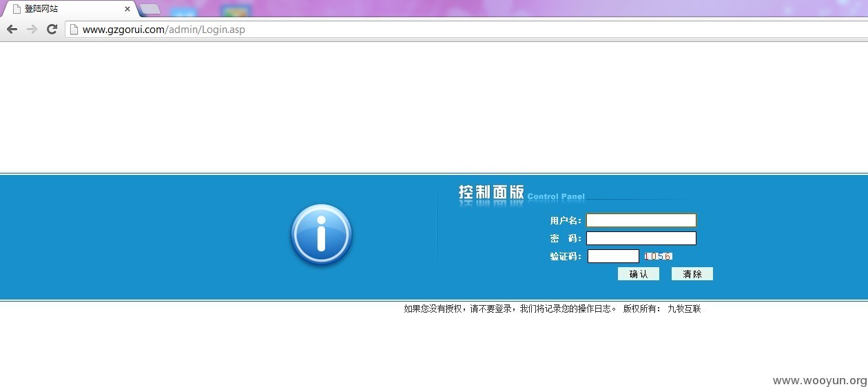Open a new tab
This screenshot has width=868, height=387.
tap(150, 9)
